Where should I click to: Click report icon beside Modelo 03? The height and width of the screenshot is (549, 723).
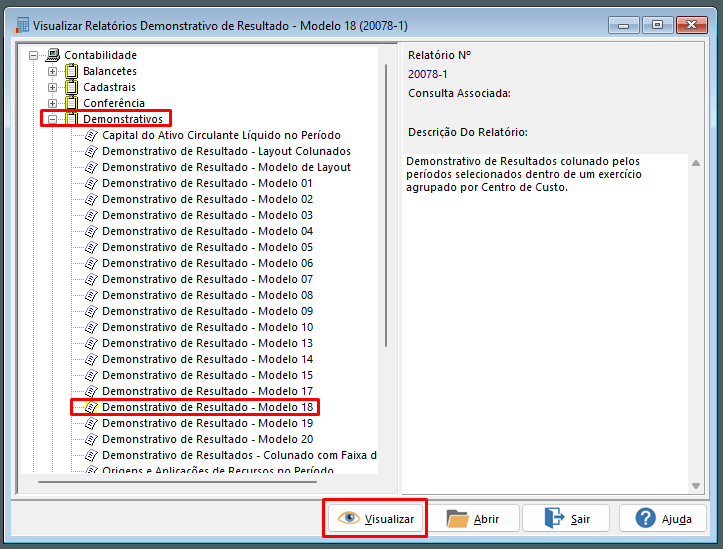(91, 215)
